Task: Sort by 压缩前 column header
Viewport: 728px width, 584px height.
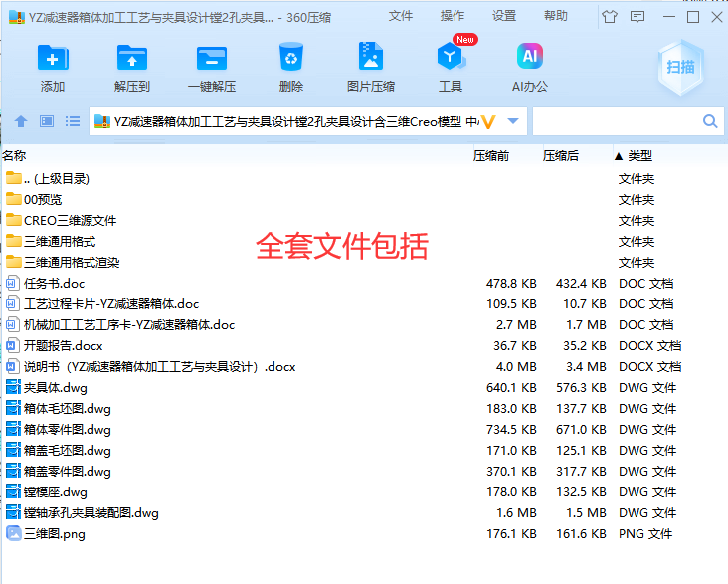Action: (x=491, y=155)
